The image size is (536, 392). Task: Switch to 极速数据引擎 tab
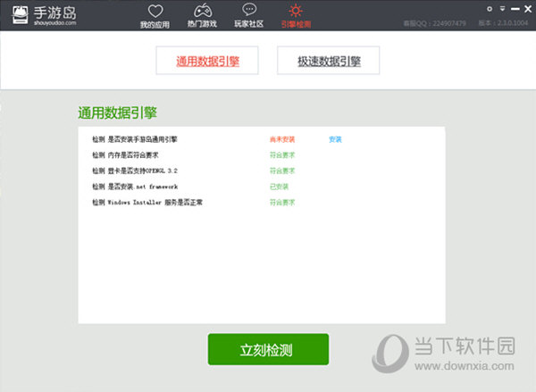tap(328, 61)
